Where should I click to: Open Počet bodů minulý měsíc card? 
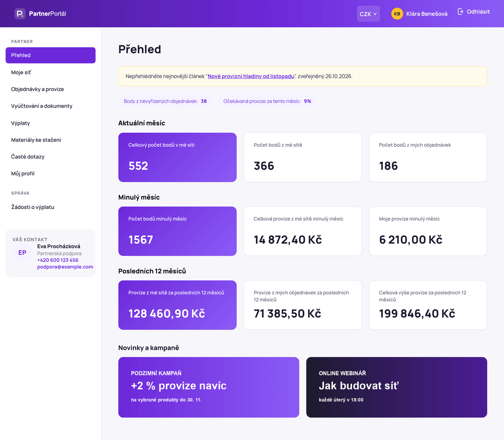click(x=177, y=231)
